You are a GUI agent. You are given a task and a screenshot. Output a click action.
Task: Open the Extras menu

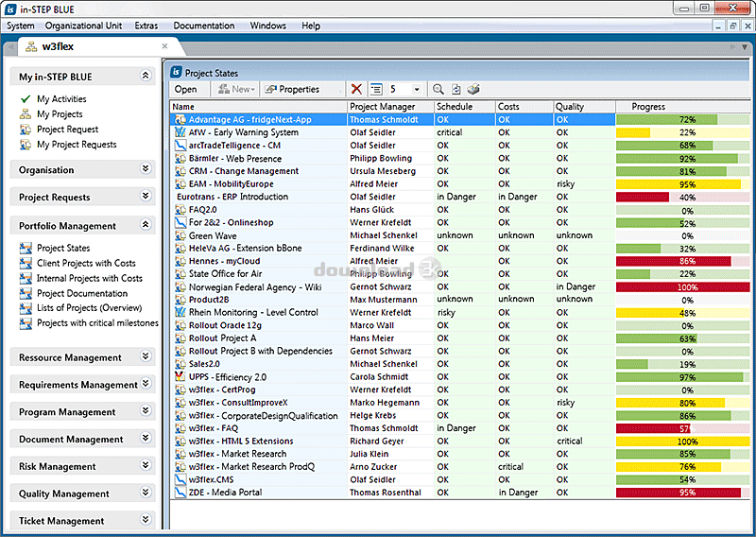pyautogui.click(x=146, y=26)
